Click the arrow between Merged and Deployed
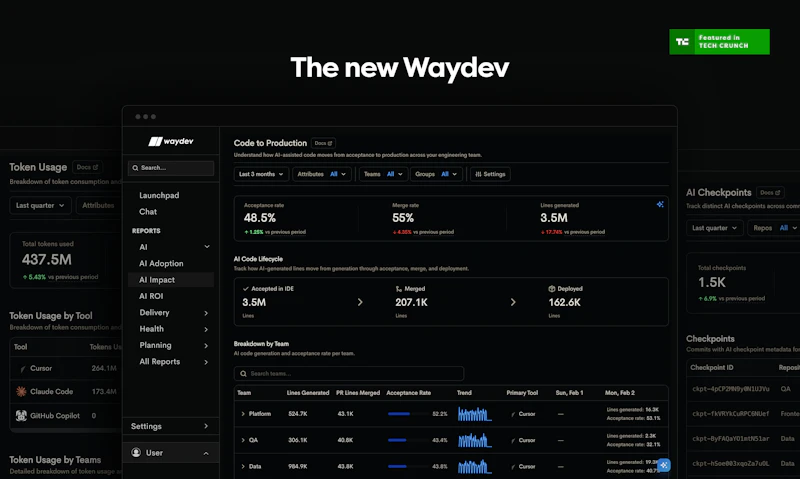Viewport: 800px width, 479px height. coord(513,302)
